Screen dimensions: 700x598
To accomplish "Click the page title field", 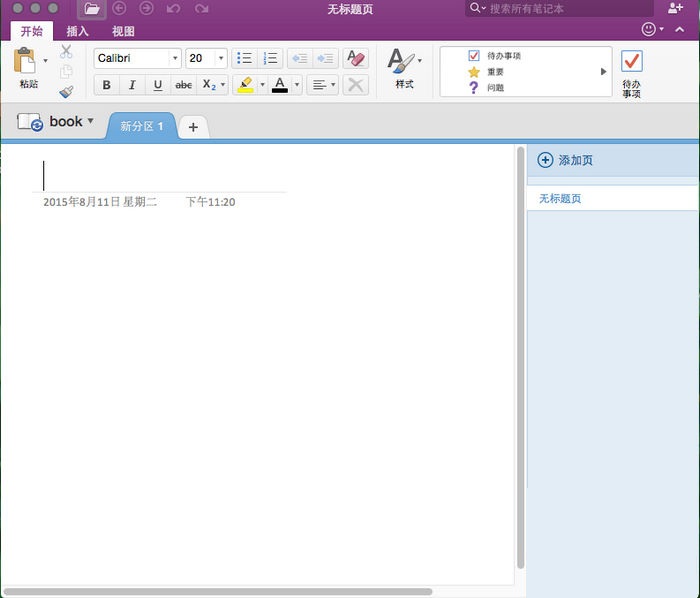I will 159,175.
